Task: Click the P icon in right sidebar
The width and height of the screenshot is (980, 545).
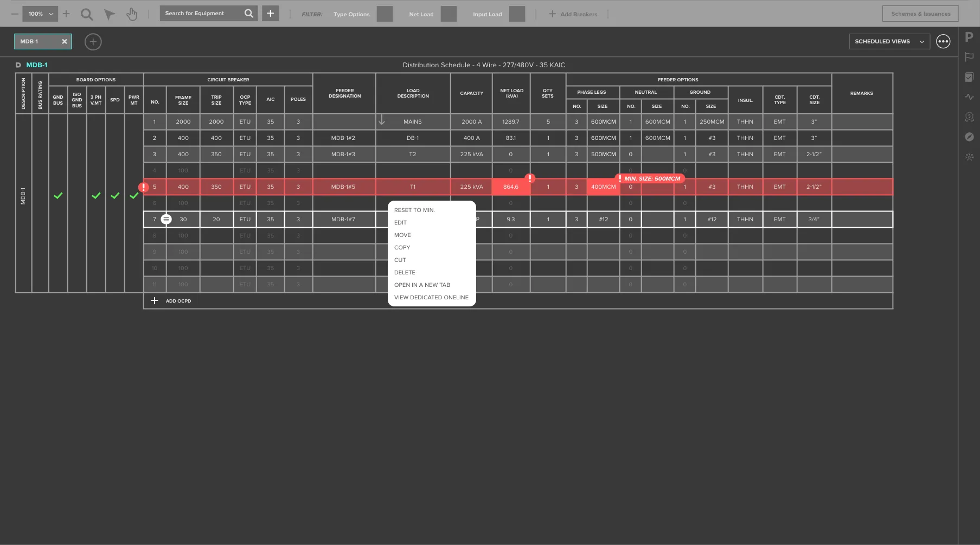Action: 969,37
